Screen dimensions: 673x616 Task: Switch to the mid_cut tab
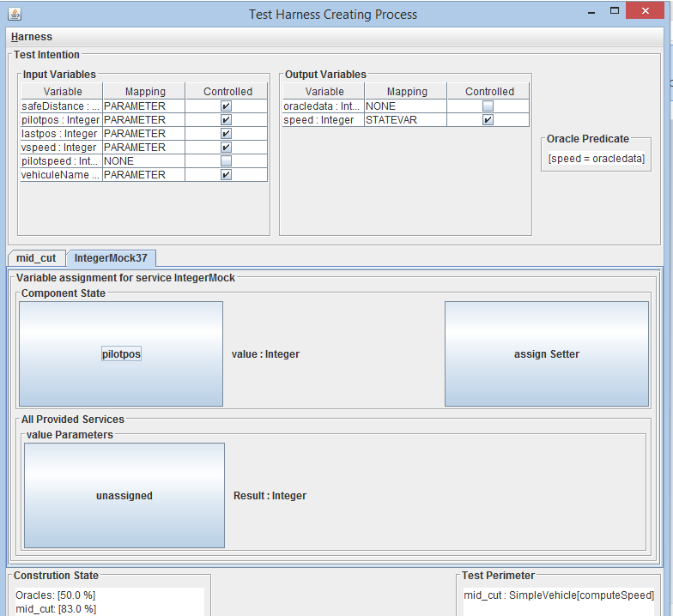pyautogui.click(x=36, y=258)
